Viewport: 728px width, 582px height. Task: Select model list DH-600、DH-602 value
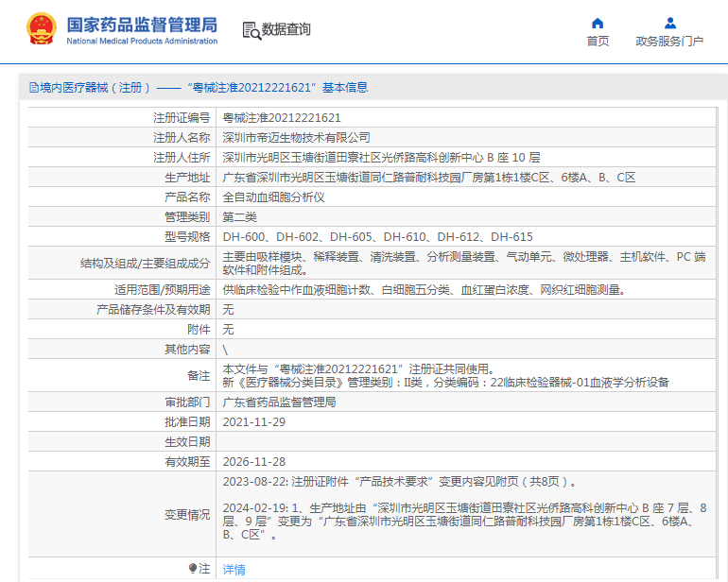[377, 237]
